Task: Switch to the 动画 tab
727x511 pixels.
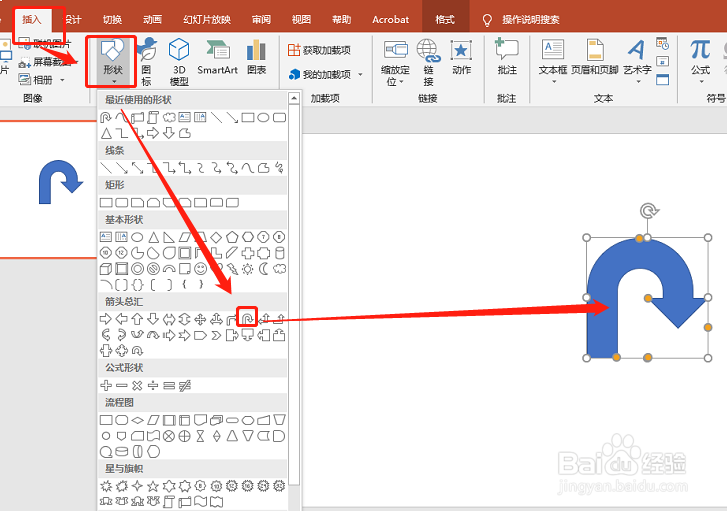Action: click(152, 19)
